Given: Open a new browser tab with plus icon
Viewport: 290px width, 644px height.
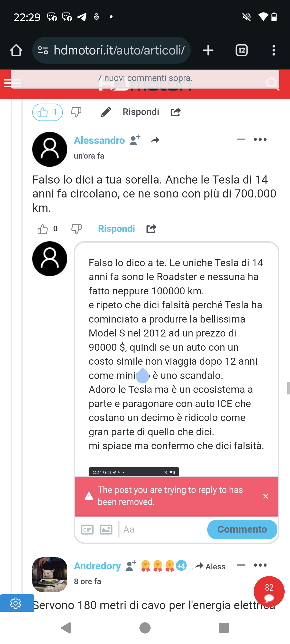Looking at the screenshot, I should (x=208, y=50).
